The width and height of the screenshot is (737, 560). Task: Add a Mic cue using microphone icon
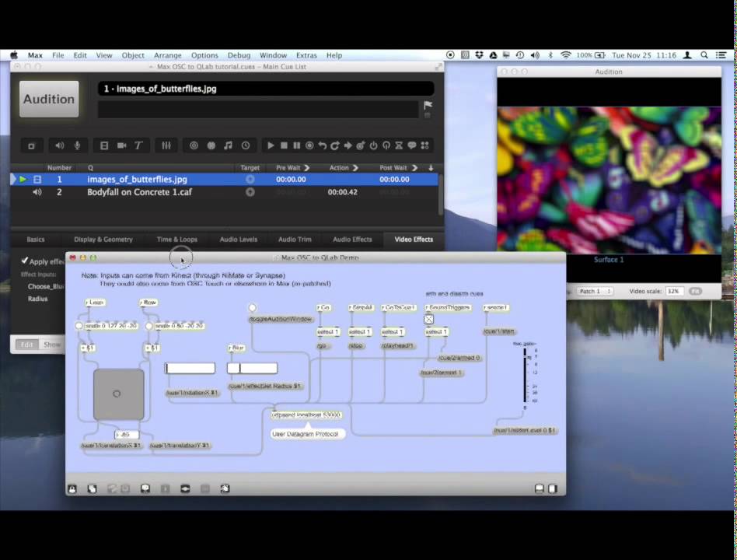point(77,145)
